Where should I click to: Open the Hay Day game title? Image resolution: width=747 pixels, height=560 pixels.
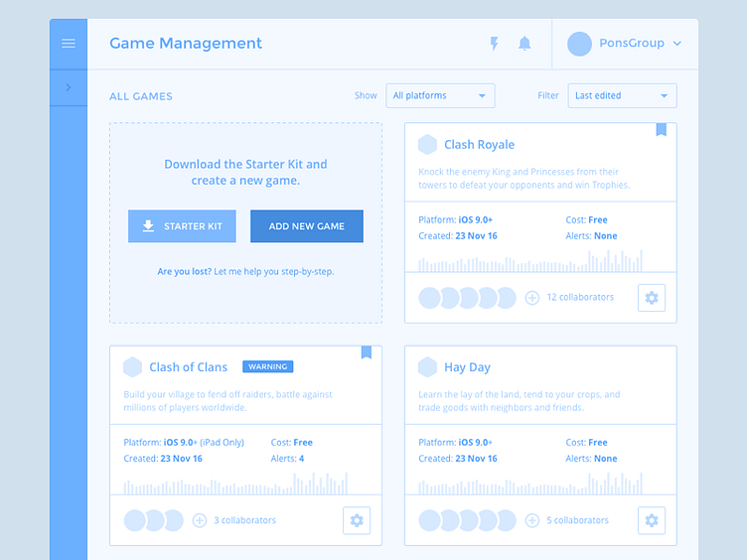(467, 367)
